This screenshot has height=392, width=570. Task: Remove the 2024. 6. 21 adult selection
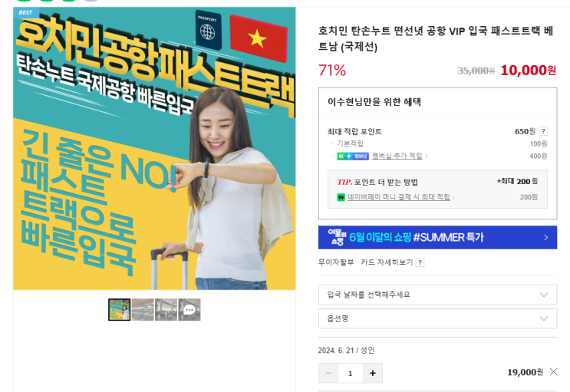(553, 371)
